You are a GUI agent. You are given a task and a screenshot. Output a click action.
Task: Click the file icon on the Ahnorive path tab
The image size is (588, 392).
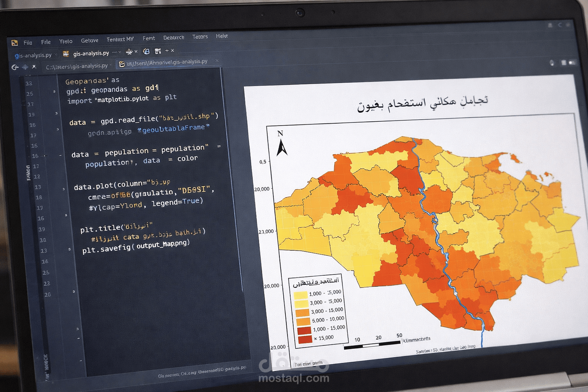122,64
